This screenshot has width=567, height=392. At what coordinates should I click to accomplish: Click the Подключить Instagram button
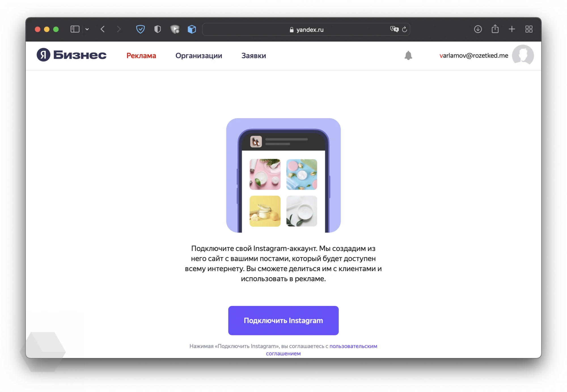[x=283, y=320]
